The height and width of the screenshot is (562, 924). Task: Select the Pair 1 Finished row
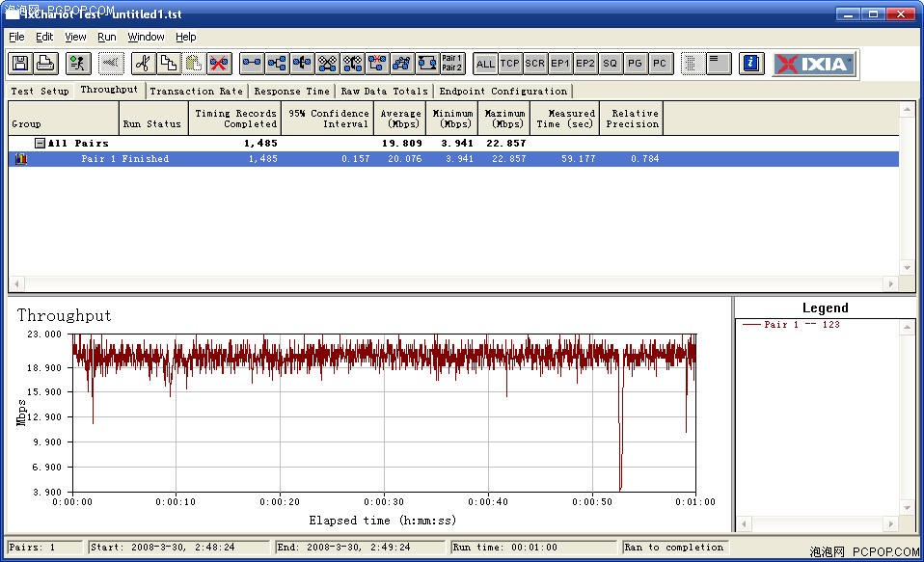tap(453, 158)
